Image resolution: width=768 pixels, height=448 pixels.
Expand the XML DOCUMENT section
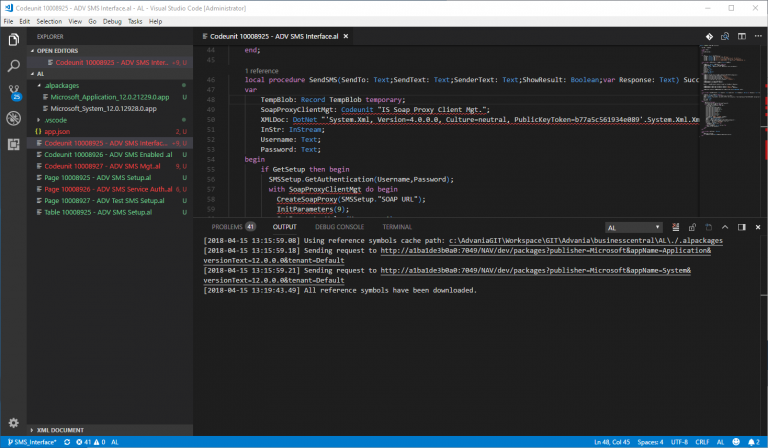[60, 429]
